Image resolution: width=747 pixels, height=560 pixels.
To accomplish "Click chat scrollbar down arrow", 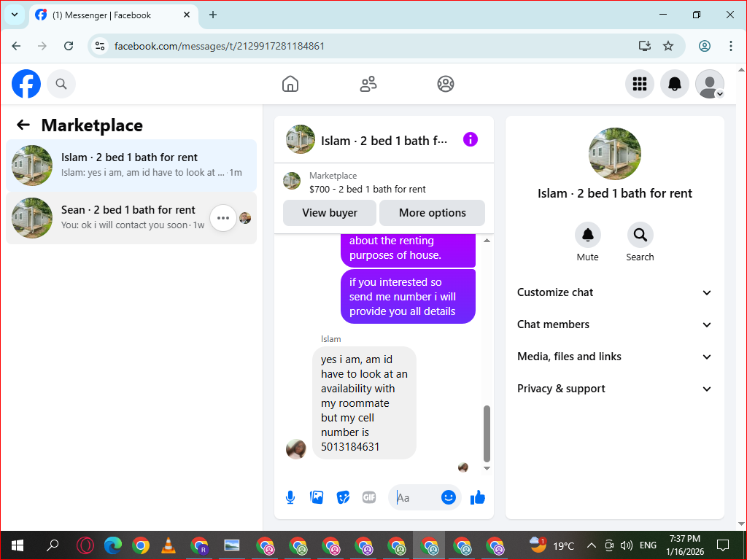I will click(x=487, y=469).
